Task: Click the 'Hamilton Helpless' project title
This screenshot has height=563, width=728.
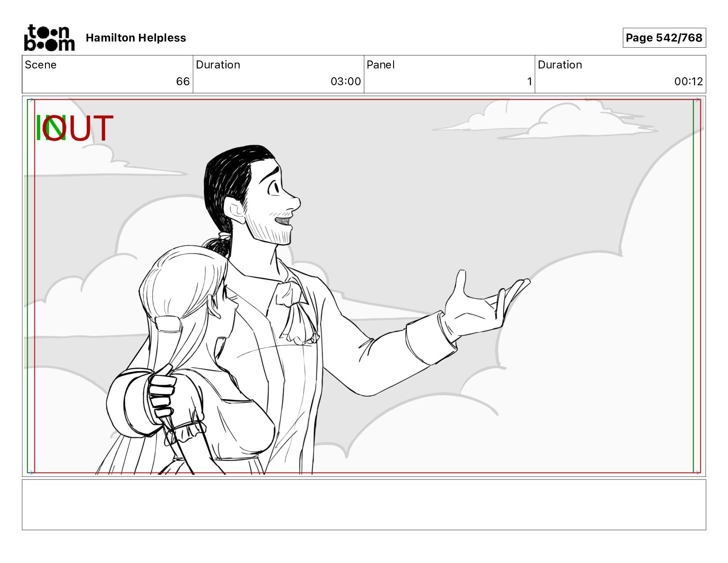Action: 136,38
